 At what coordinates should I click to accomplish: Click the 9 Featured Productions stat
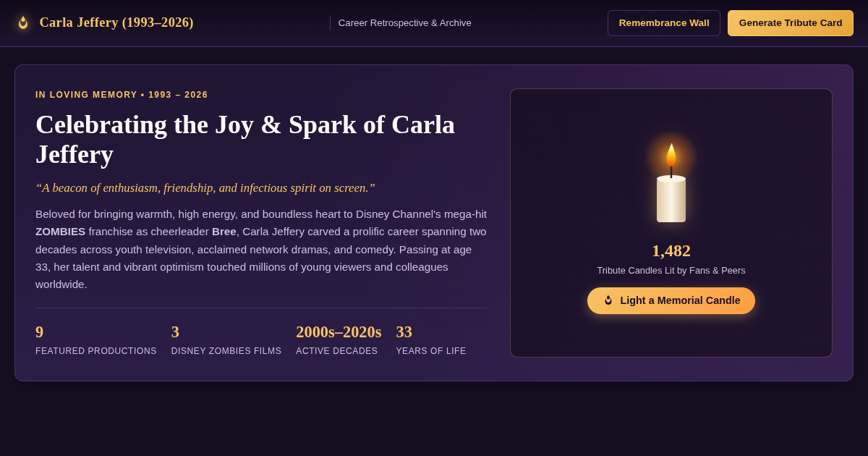pos(96,339)
